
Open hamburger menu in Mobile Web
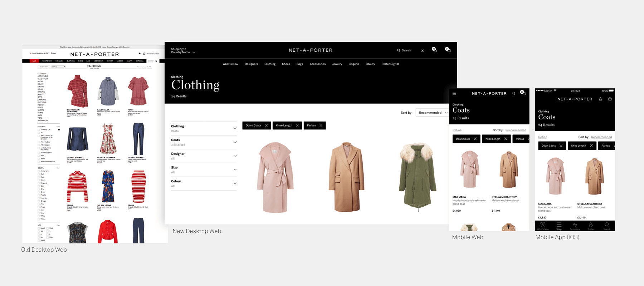[x=454, y=93]
